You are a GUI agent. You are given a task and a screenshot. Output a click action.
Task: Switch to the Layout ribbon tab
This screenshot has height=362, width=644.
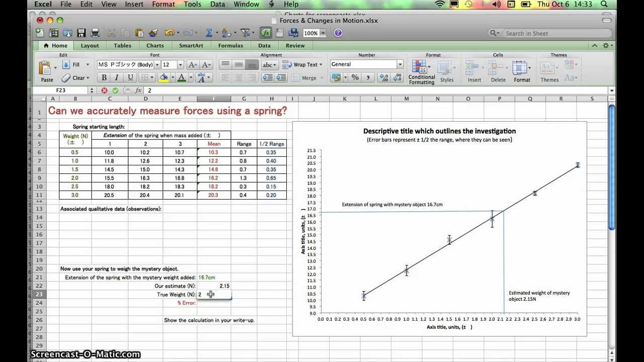pos(90,46)
